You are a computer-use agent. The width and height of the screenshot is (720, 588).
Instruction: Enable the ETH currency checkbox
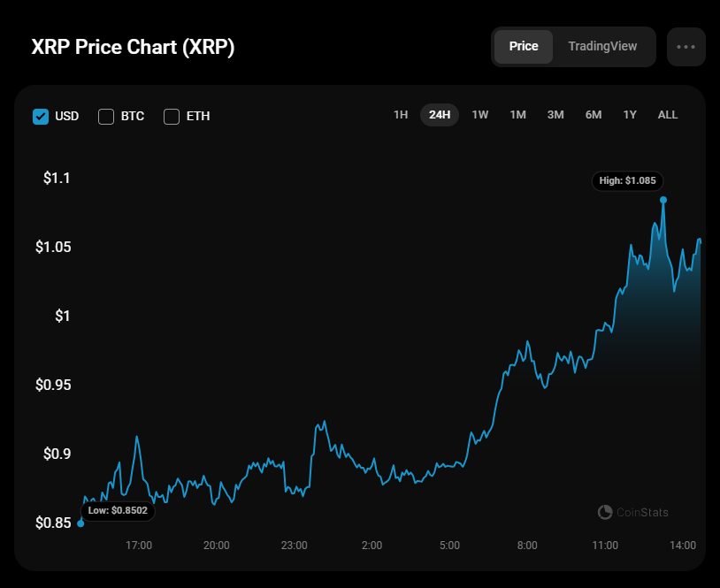[x=172, y=116]
